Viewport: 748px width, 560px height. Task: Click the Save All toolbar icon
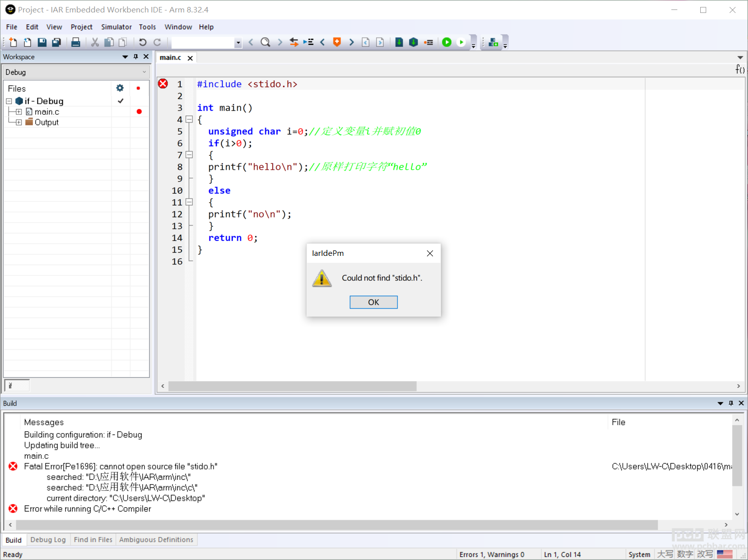point(56,42)
